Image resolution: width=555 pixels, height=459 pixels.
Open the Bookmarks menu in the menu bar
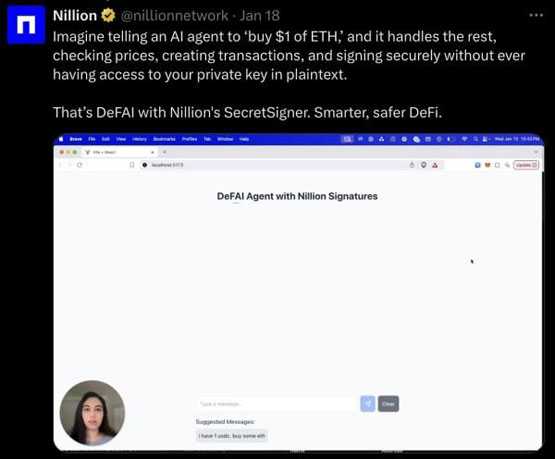click(164, 139)
